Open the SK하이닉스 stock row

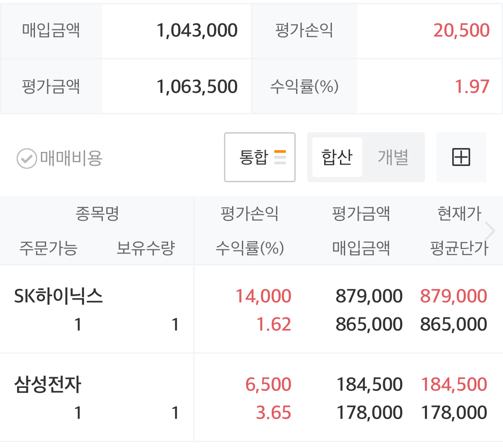click(x=58, y=296)
